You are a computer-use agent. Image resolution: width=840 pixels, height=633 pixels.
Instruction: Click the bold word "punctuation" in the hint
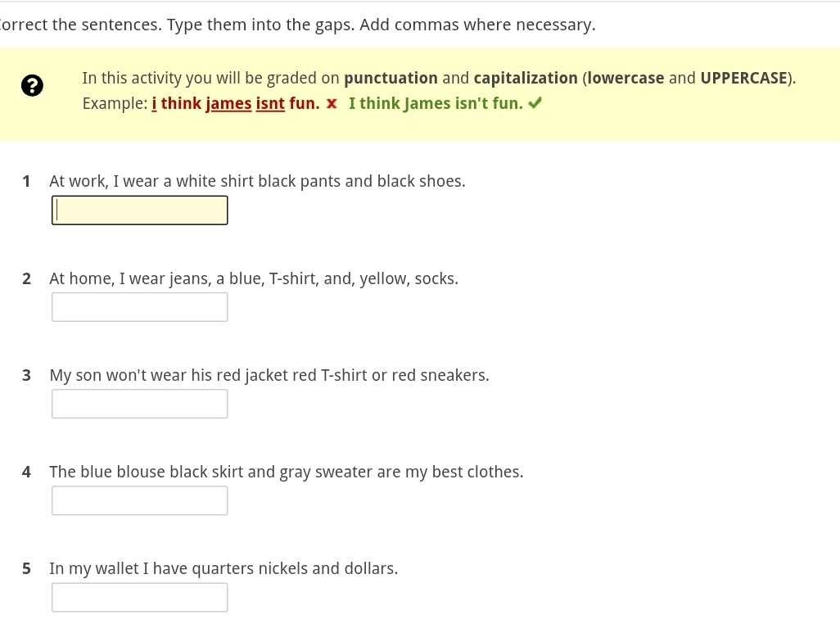click(391, 79)
